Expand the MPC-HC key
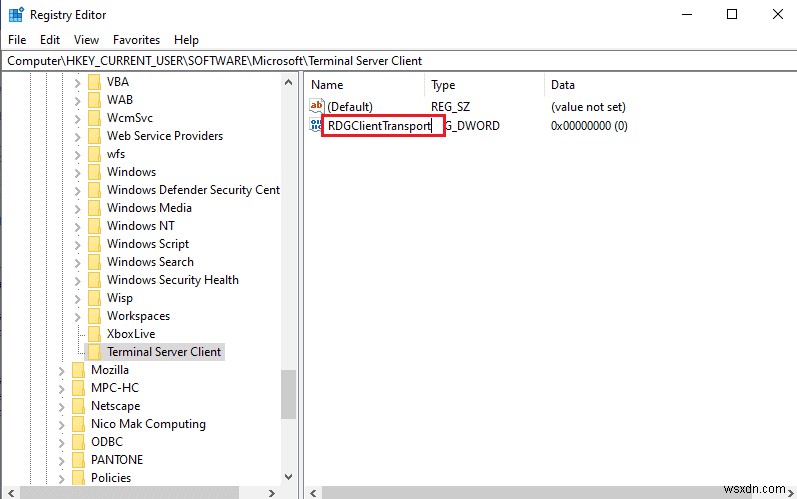 62,388
